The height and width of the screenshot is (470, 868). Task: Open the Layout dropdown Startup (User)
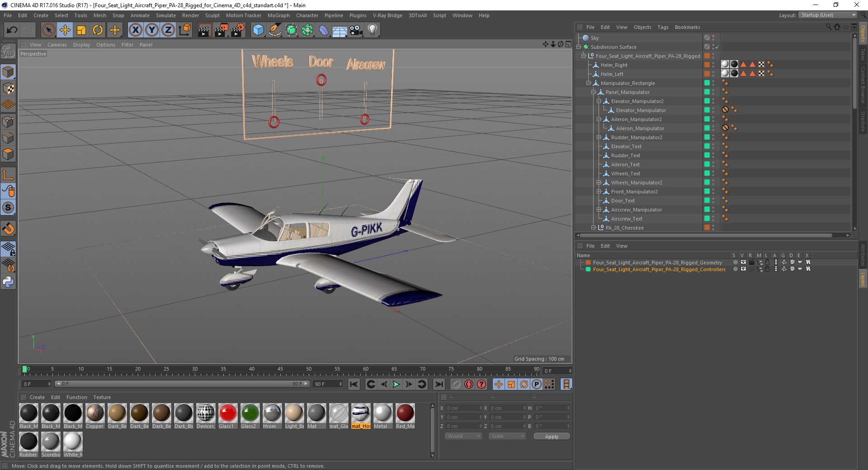(828, 15)
